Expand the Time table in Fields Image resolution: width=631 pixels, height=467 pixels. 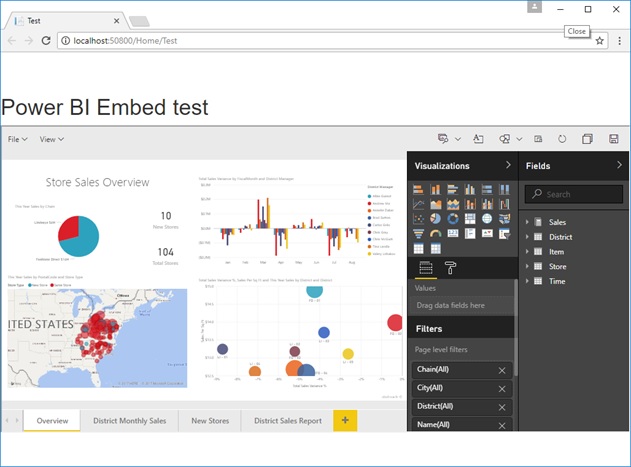(x=527, y=281)
